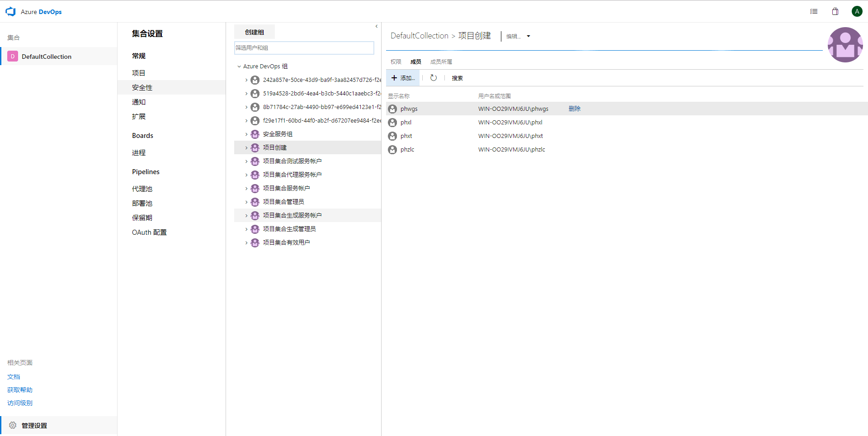The height and width of the screenshot is (436, 868).
Task: Click the gear icon for 管理设置
Action: [x=13, y=425]
